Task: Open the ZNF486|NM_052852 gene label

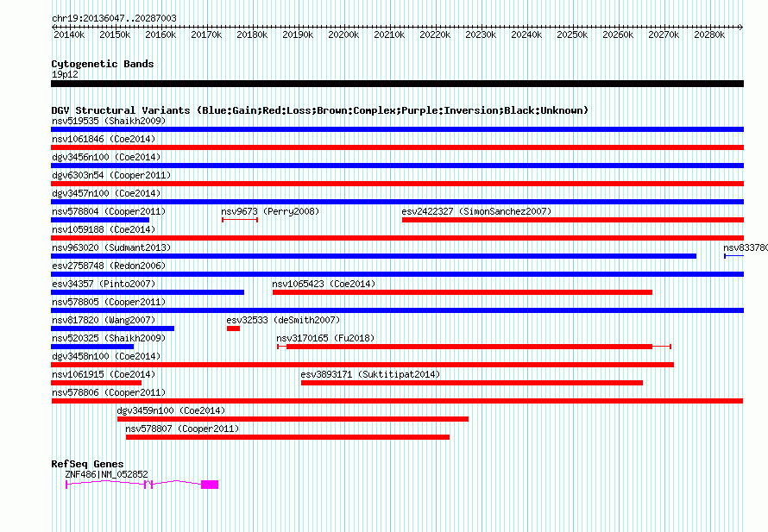Action: (x=106, y=474)
